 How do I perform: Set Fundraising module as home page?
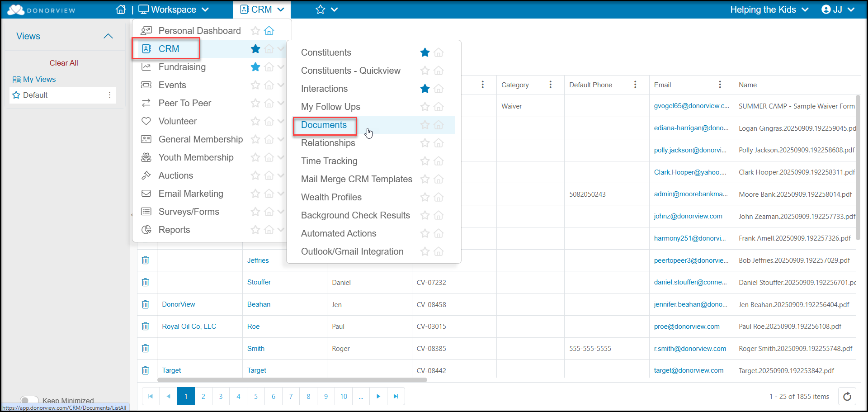click(269, 67)
